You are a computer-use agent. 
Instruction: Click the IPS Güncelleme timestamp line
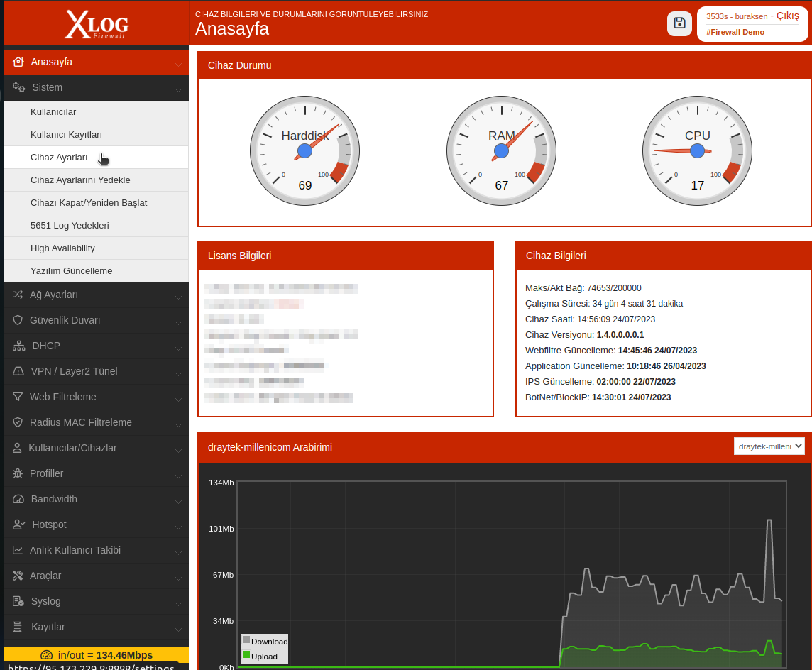(x=600, y=382)
